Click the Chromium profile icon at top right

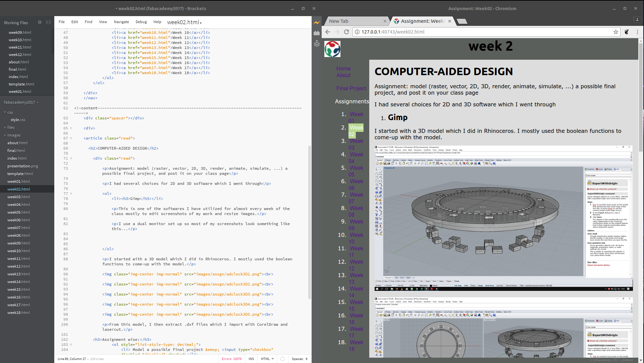tap(637, 19)
